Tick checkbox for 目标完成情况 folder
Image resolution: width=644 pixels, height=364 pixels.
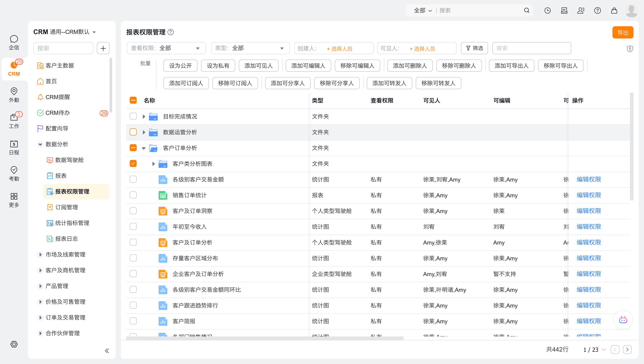(133, 116)
